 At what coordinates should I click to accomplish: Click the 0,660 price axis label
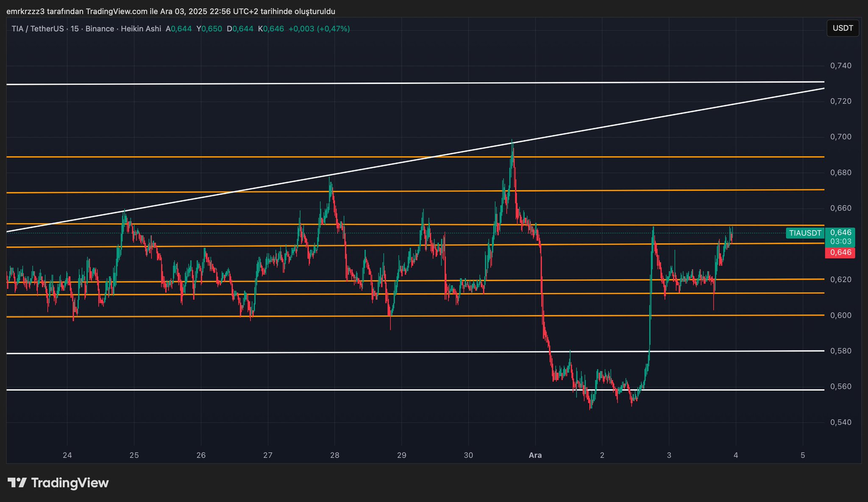pyautogui.click(x=840, y=208)
